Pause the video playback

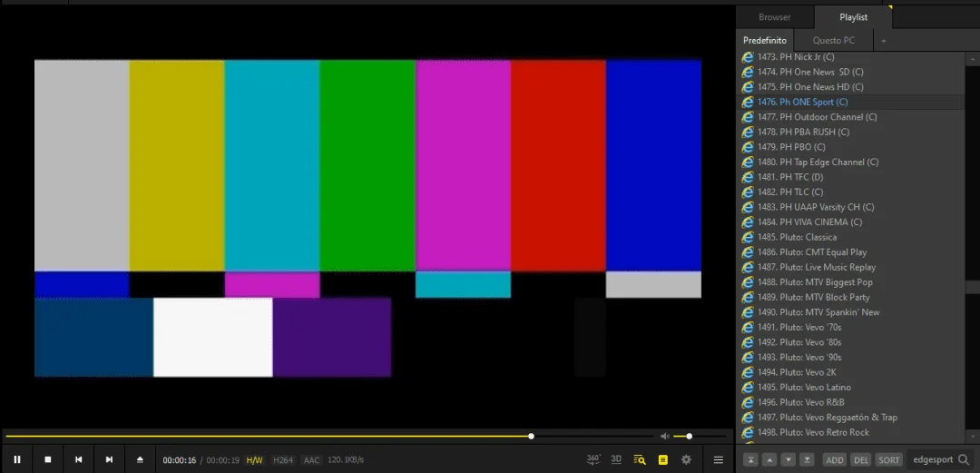click(x=17, y=459)
